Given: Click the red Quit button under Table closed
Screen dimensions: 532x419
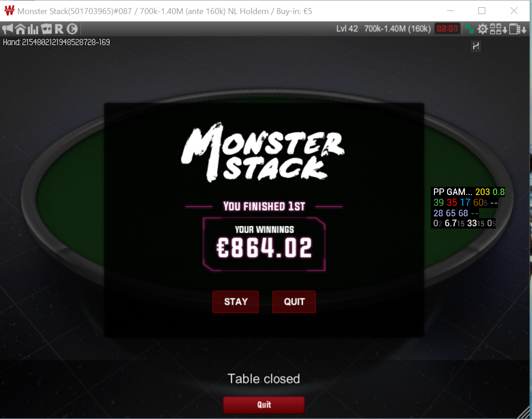Looking at the screenshot, I should (264, 405).
